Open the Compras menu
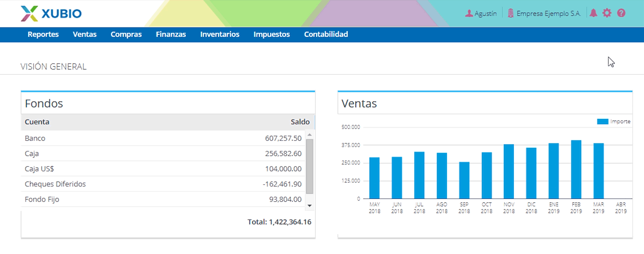This screenshot has width=644, height=254. tap(126, 34)
